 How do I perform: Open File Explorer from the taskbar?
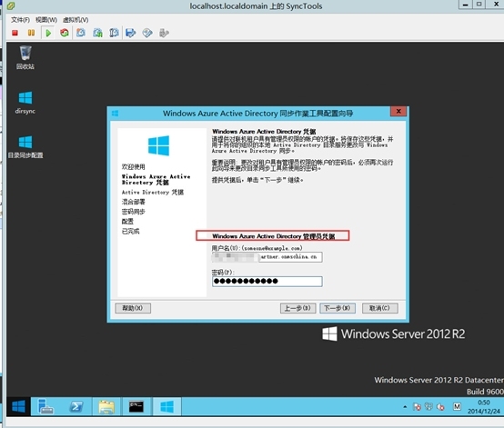click(x=106, y=406)
